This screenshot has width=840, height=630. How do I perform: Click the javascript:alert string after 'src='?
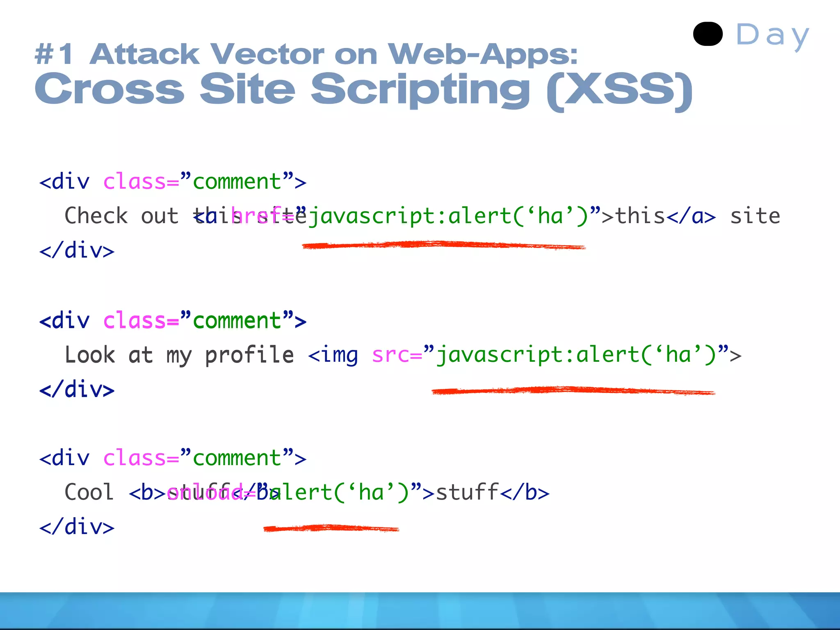tap(576, 355)
